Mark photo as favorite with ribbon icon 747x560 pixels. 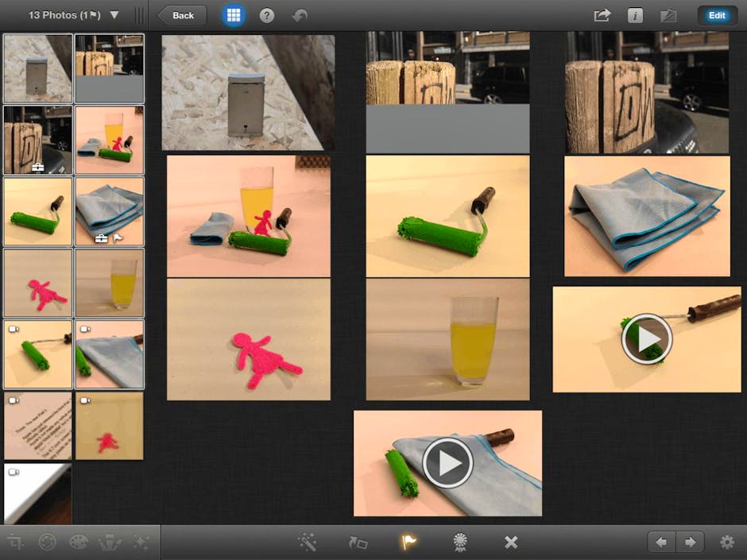[460, 543]
